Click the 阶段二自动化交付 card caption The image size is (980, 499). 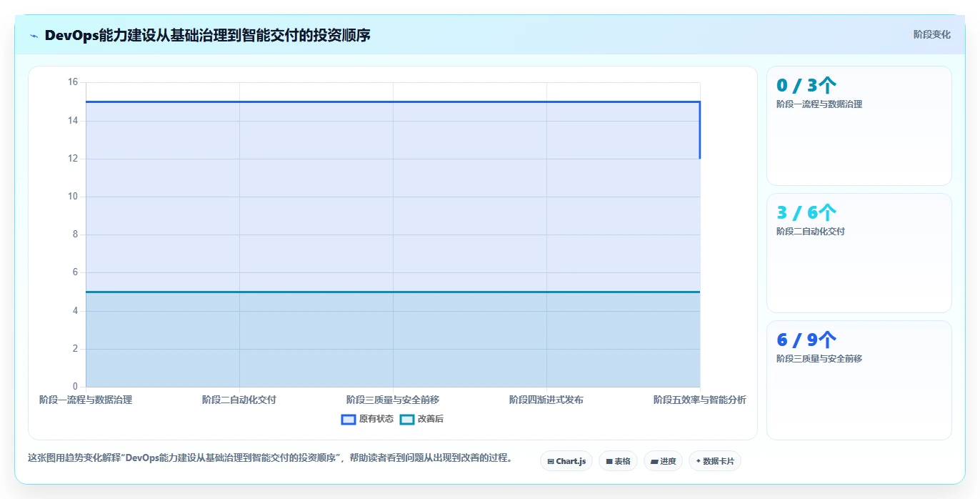(811, 232)
